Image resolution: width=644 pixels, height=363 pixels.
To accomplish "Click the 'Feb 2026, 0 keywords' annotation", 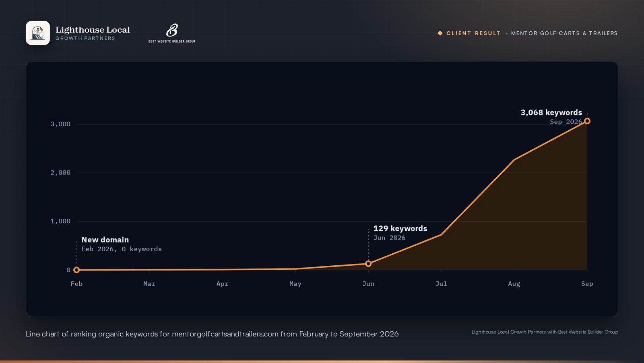I will tap(122, 249).
